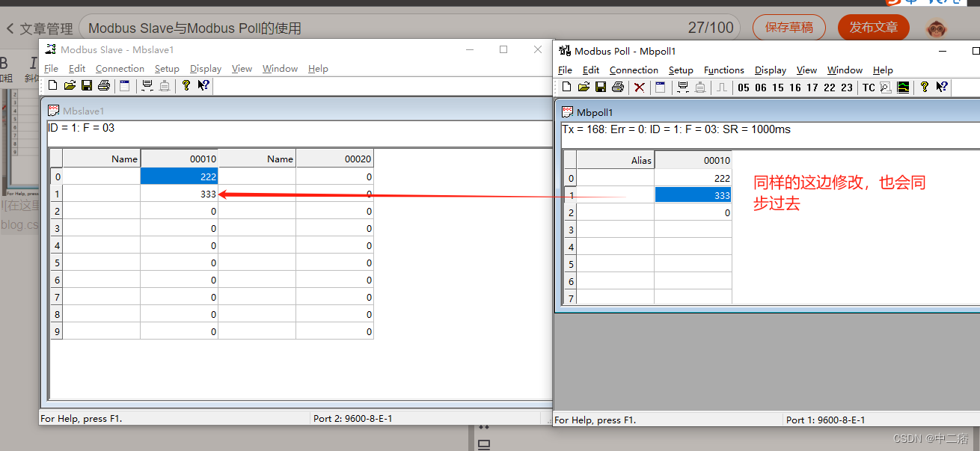The image size is (980, 451).
Task: Click function 15 toolbar button
Action: click(x=778, y=88)
